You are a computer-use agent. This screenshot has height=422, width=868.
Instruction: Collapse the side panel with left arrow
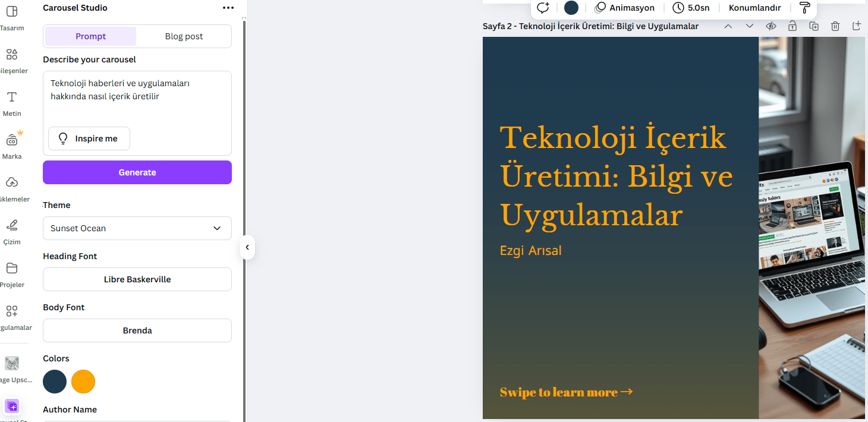pos(247,247)
